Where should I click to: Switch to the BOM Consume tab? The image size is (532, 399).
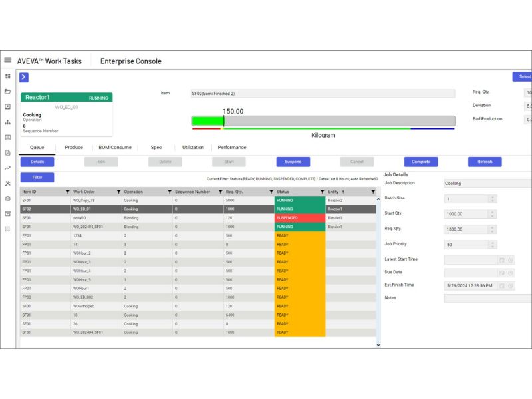pyautogui.click(x=114, y=147)
